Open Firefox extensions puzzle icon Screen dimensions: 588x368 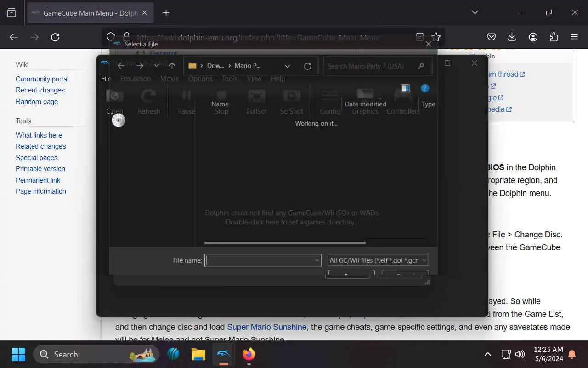[x=554, y=37]
